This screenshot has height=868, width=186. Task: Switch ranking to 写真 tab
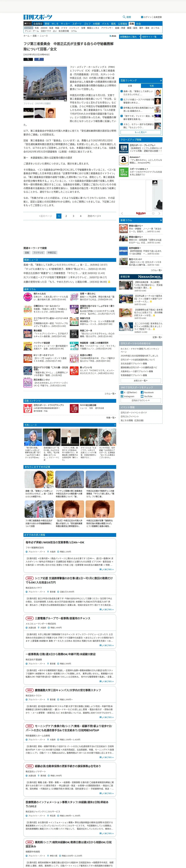152,86
